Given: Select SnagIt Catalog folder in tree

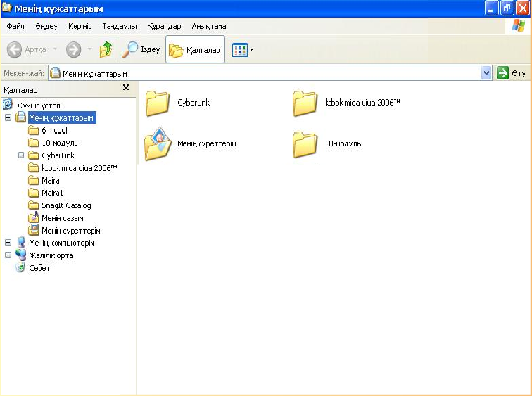Looking at the screenshot, I should [66, 206].
